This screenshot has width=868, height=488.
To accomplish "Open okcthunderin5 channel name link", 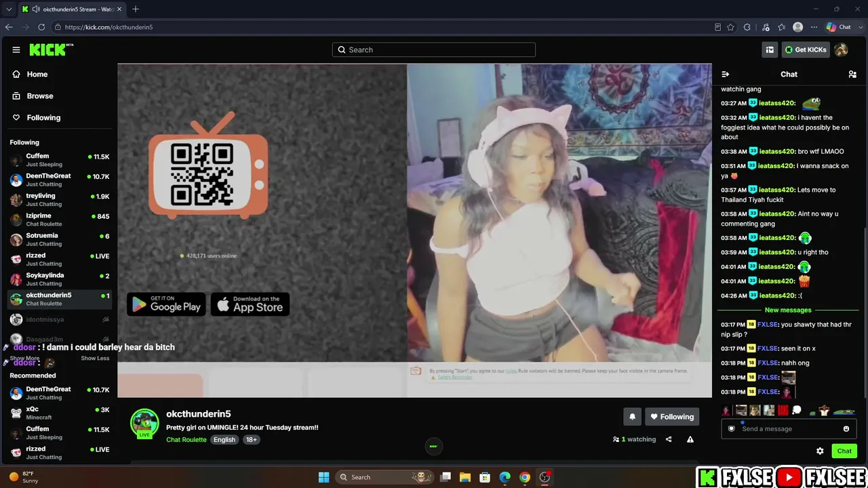I will pyautogui.click(x=199, y=414).
